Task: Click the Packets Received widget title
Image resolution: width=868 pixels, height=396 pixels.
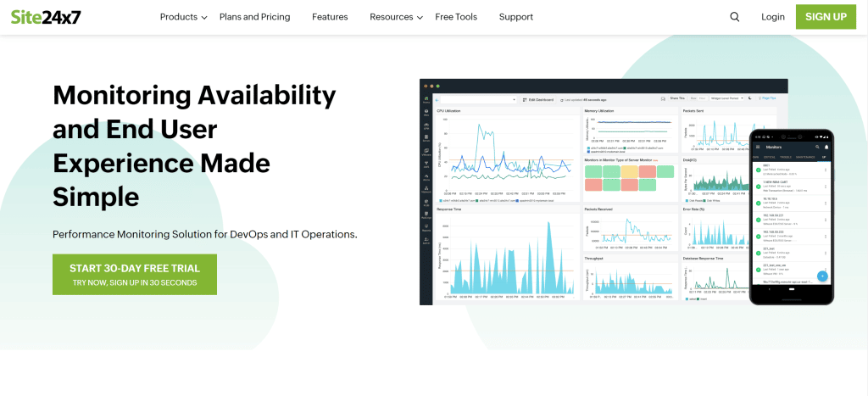Action: coord(598,209)
